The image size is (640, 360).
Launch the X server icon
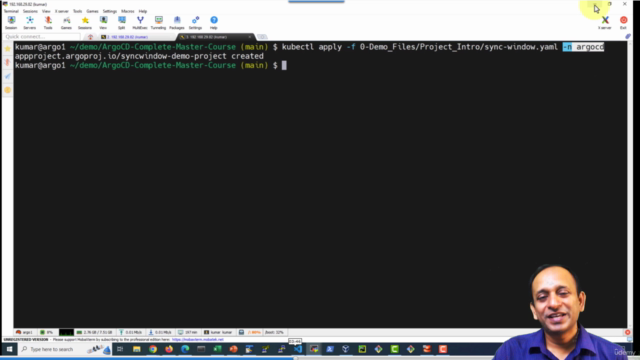pos(605,22)
